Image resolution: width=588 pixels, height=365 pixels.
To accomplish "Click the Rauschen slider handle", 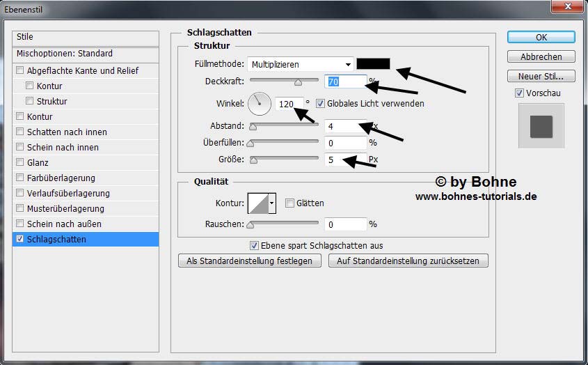I will (251, 225).
